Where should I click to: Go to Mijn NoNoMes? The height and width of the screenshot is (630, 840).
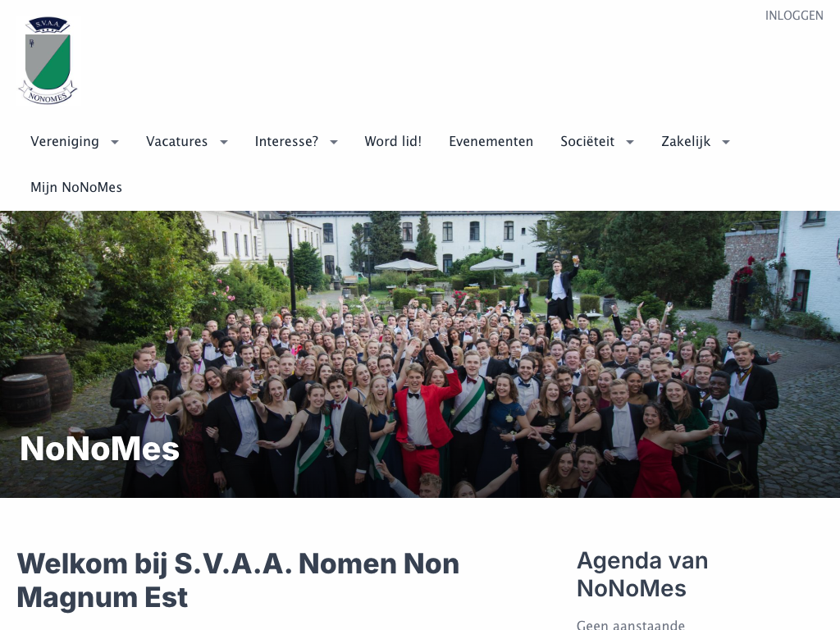point(76,188)
